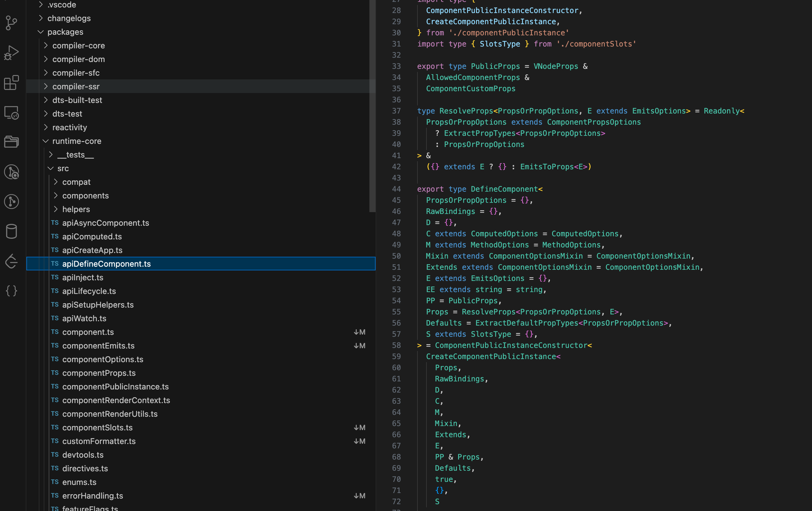Open customFormatter.ts file
Screen dimensions: 812x511
[x=201, y=441]
